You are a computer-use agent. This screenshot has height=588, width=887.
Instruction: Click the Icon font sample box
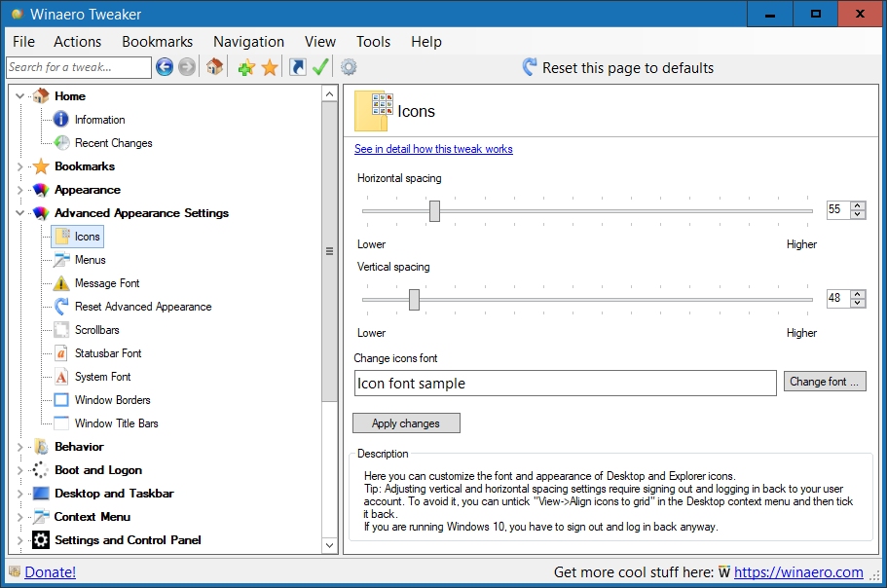pyautogui.click(x=565, y=384)
